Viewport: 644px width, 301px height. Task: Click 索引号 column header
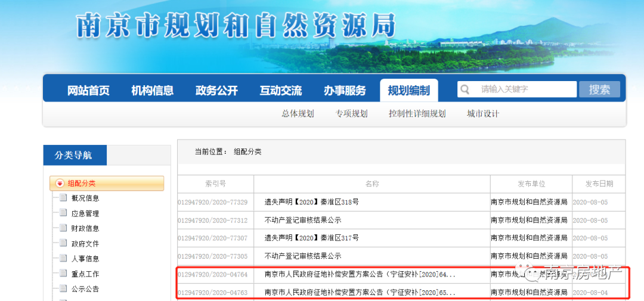215,184
